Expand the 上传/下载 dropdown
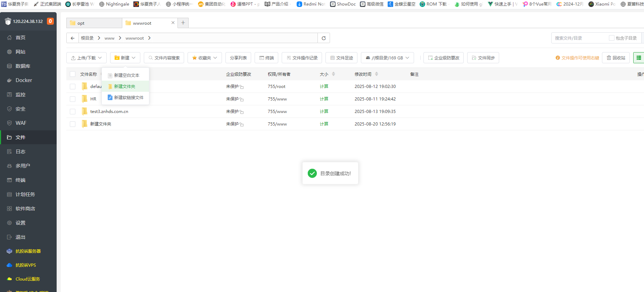Image resolution: width=644 pixels, height=292 pixels. [x=86, y=58]
